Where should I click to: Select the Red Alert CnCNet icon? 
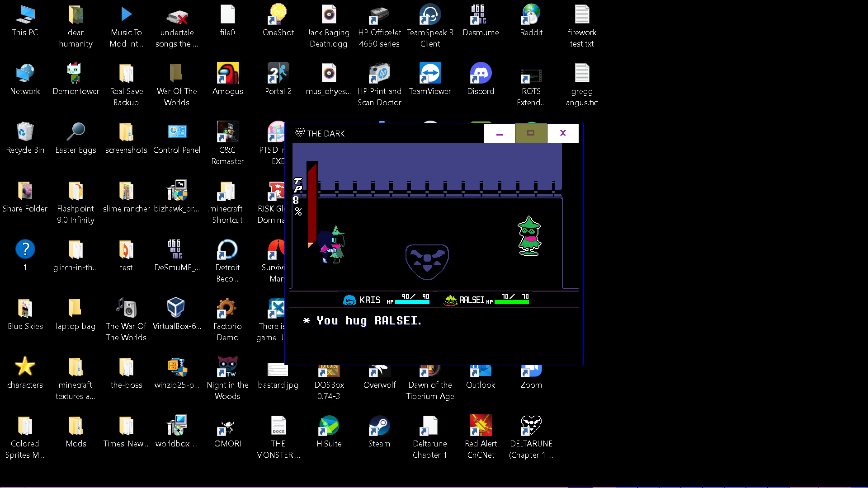pos(481,426)
